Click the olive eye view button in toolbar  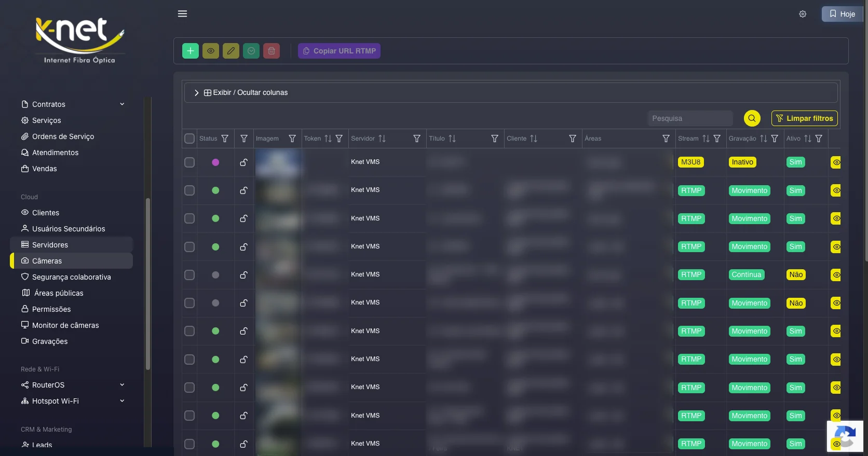point(211,51)
